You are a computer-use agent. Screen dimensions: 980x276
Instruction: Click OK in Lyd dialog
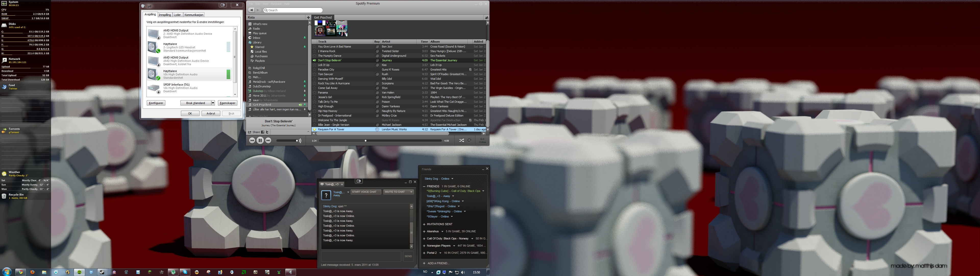pyautogui.click(x=190, y=113)
